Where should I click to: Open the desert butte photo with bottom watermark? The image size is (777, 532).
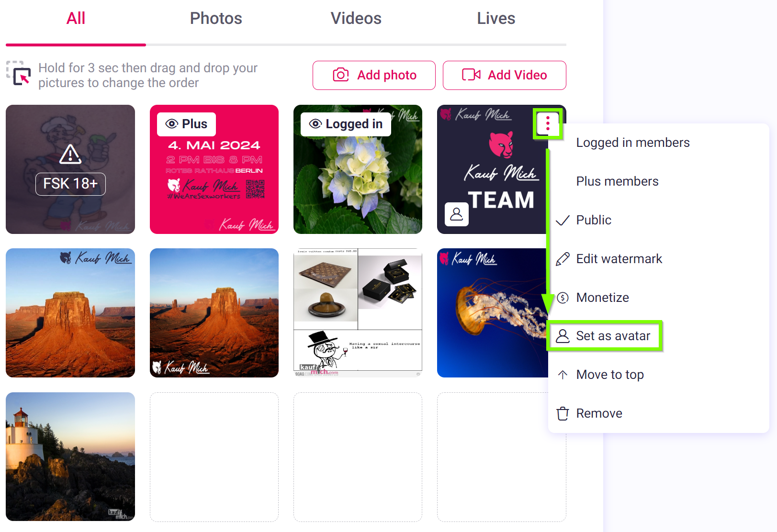[214, 313]
